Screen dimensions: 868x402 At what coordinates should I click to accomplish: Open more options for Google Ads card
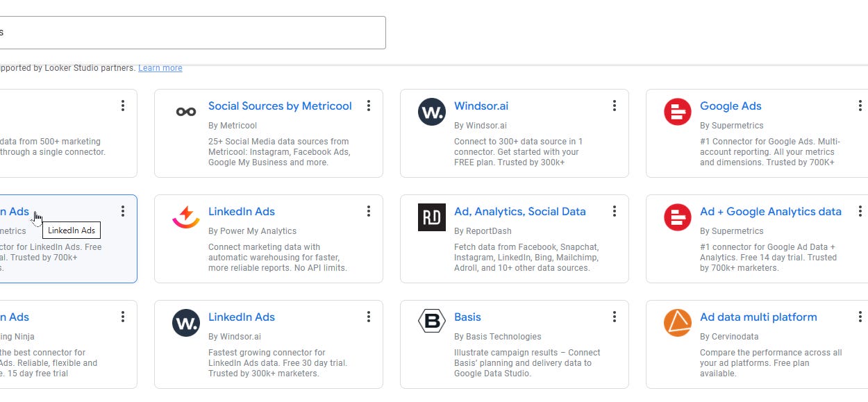860,106
